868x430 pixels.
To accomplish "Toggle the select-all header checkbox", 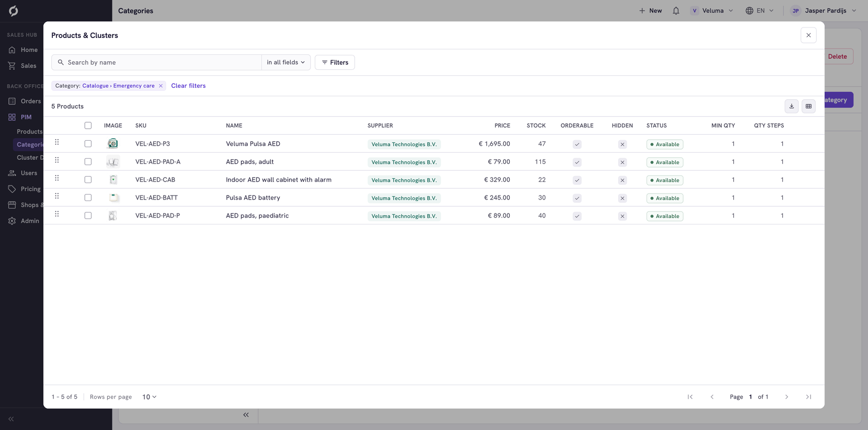I will (88, 126).
